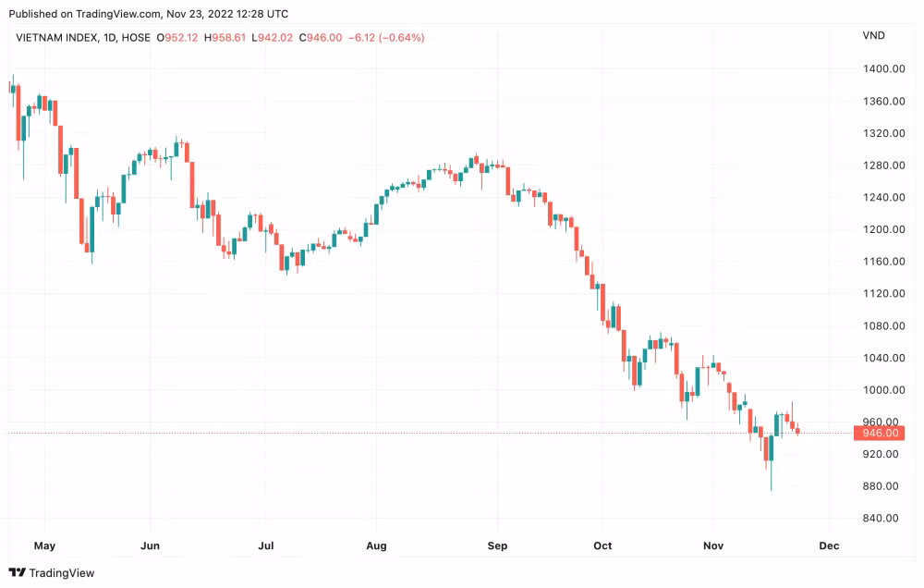
Task: Select the Nov label on time axis
Action: click(713, 545)
